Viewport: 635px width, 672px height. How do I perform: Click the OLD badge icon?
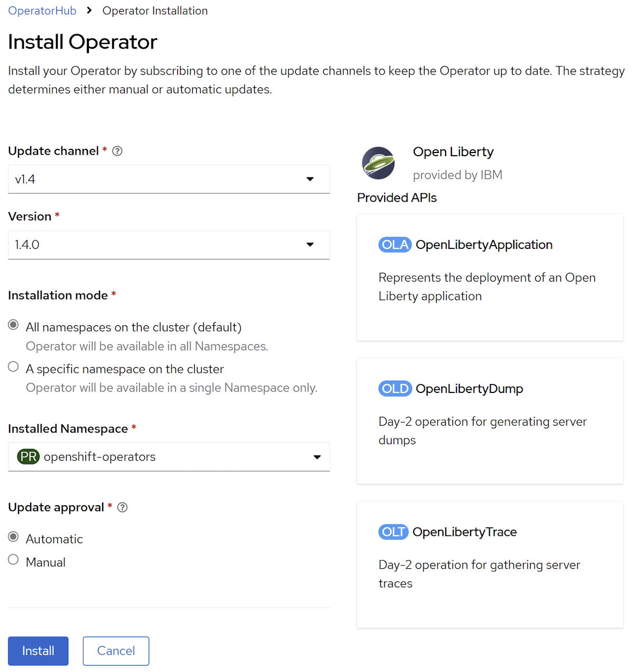coord(395,389)
